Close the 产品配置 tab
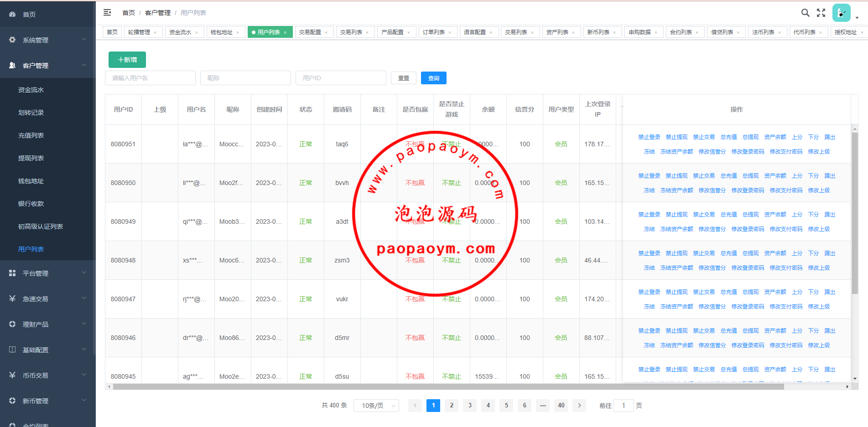 [409, 32]
